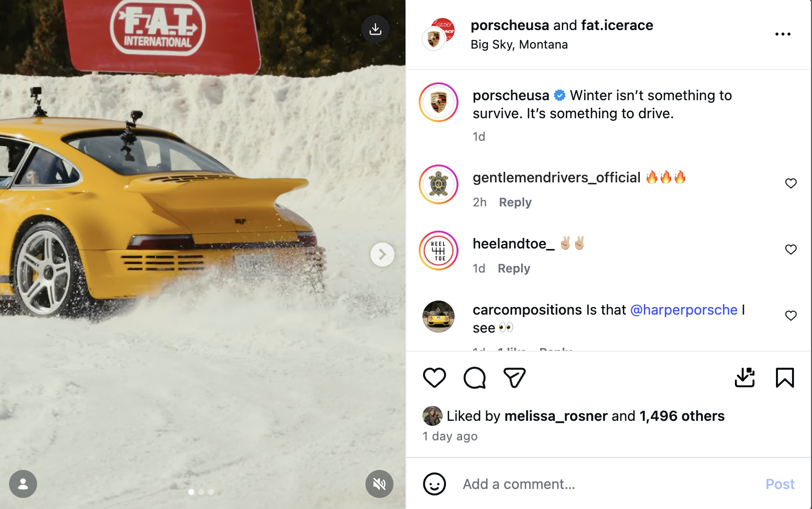The image size is (812, 509).
Task: Unmute the video sound
Action: tap(379, 484)
